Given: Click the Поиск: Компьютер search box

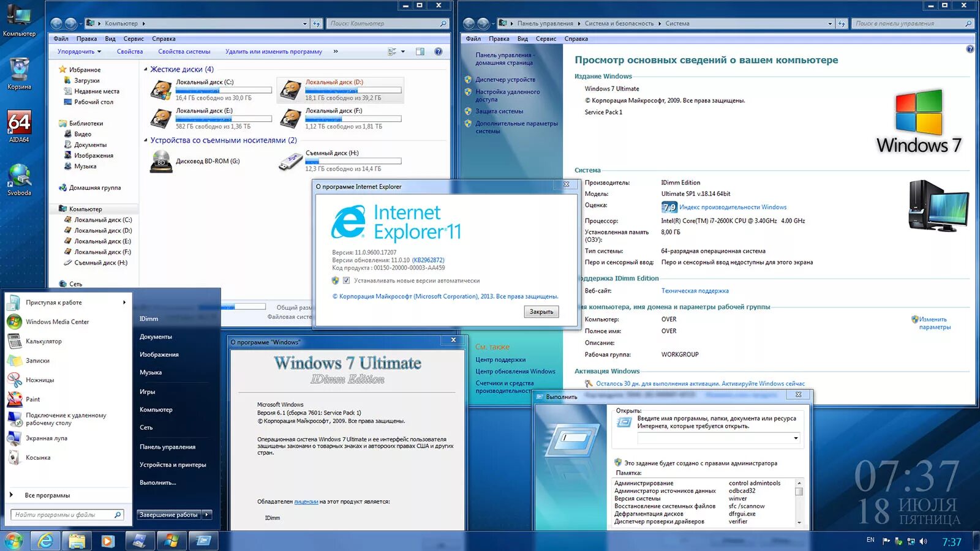Looking at the screenshot, I should pos(387,23).
